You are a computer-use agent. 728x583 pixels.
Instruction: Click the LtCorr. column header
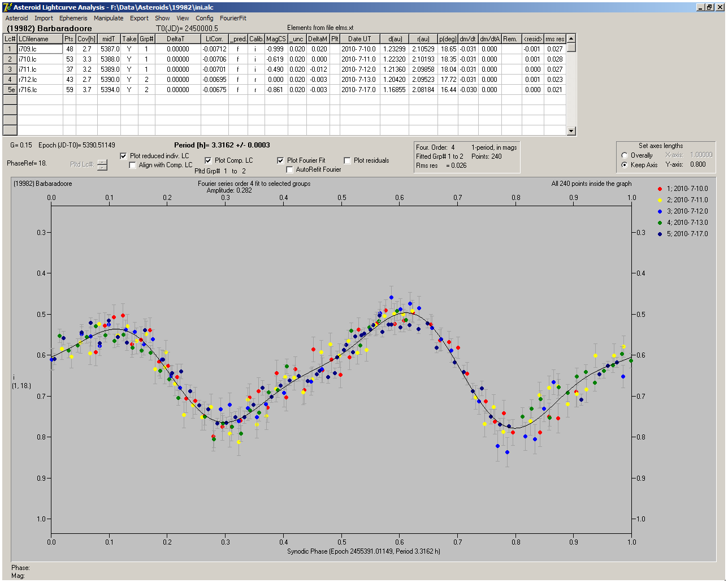click(x=215, y=39)
